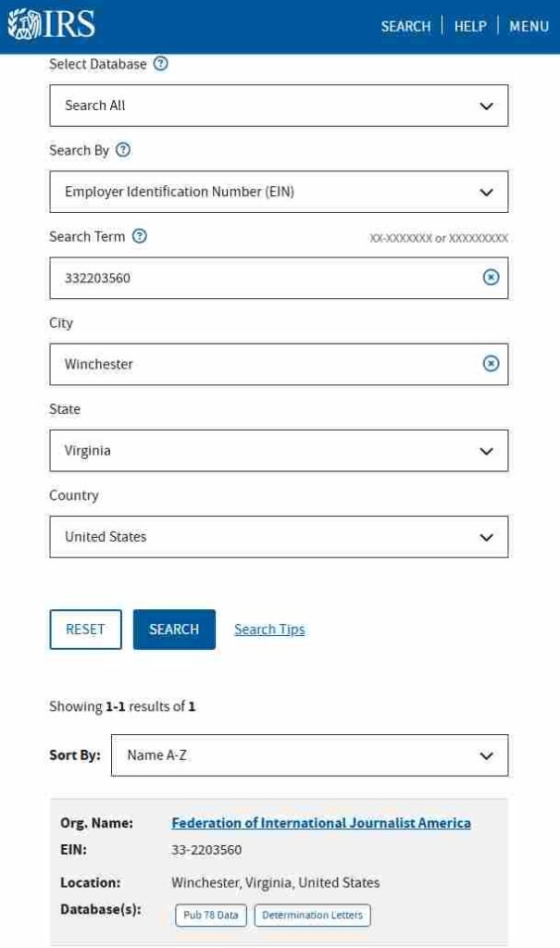Screen dimensions: 560x948
Task: Open the State dropdown
Action: [278, 451]
